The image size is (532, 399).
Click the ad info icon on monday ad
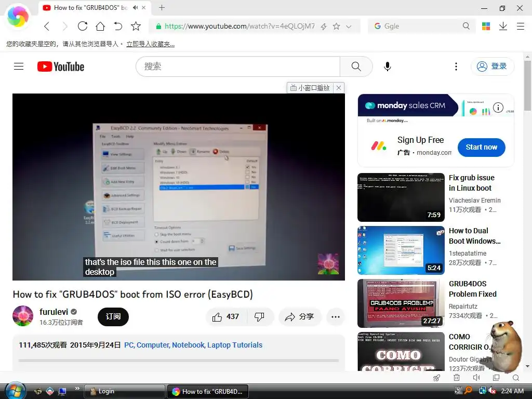pos(498,108)
